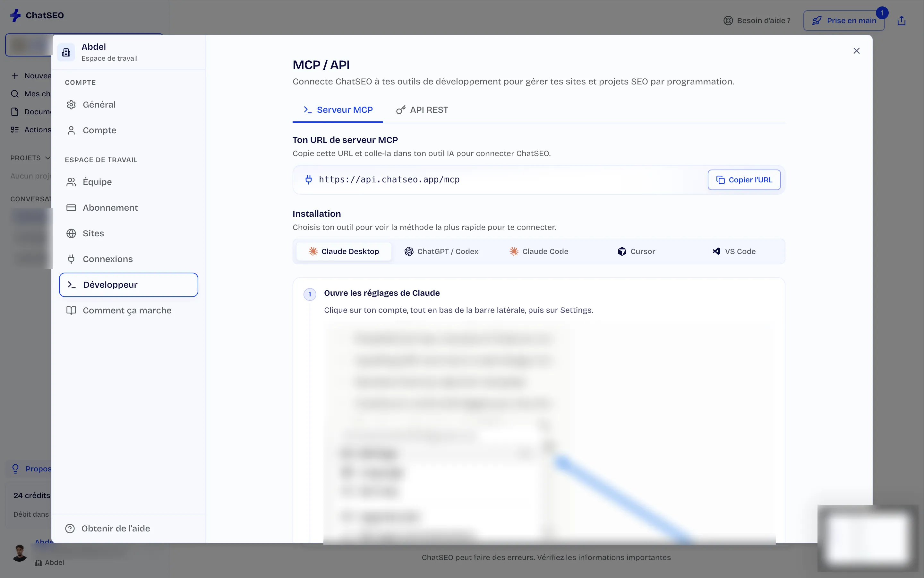Viewport: 924px width, 578px height.
Task: Click the ChatSEO lightning logo
Action: point(15,15)
